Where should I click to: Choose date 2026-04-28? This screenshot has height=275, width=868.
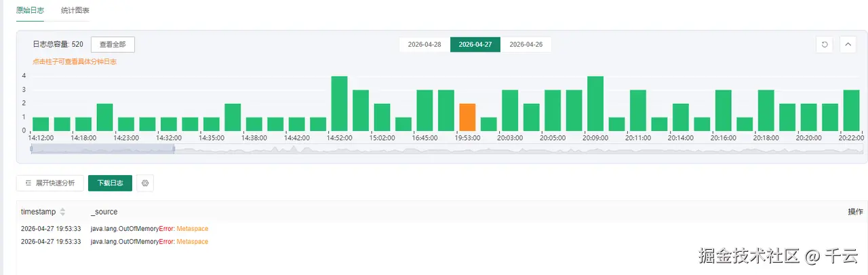pyautogui.click(x=425, y=45)
